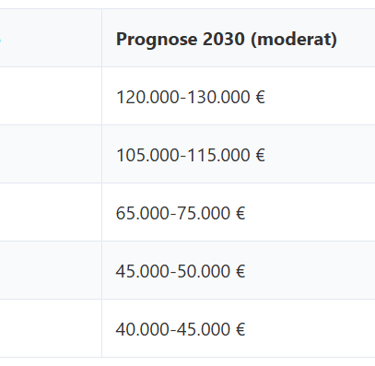This screenshot has width=375, height=366.
Task: Select the 120.000-130.000 € table cell
Action: point(238,96)
